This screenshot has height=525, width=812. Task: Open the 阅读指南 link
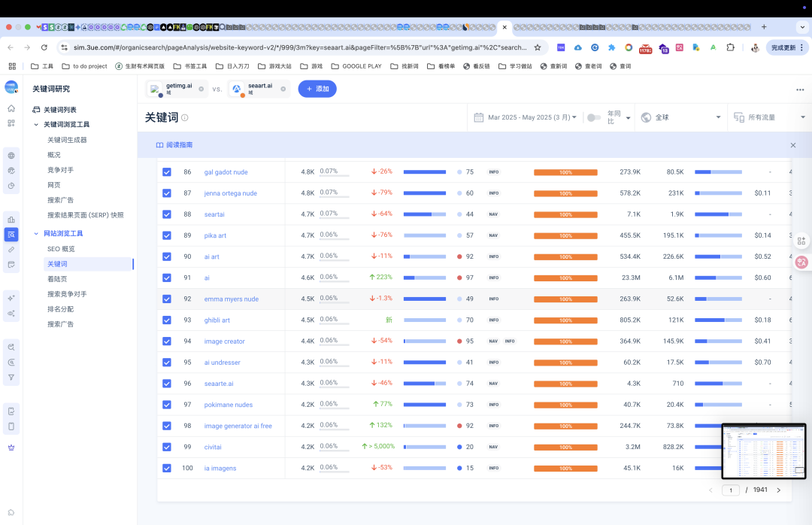point(174,145)
